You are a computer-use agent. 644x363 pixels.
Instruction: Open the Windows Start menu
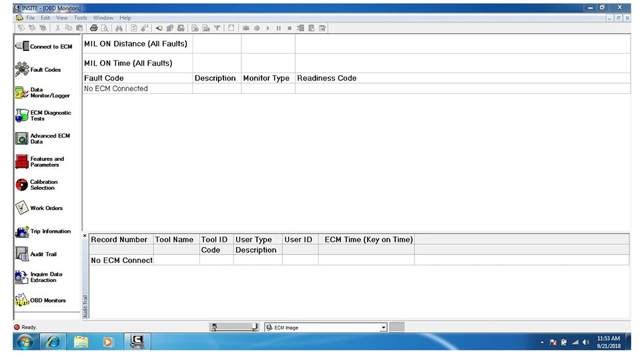click(25, 342)
